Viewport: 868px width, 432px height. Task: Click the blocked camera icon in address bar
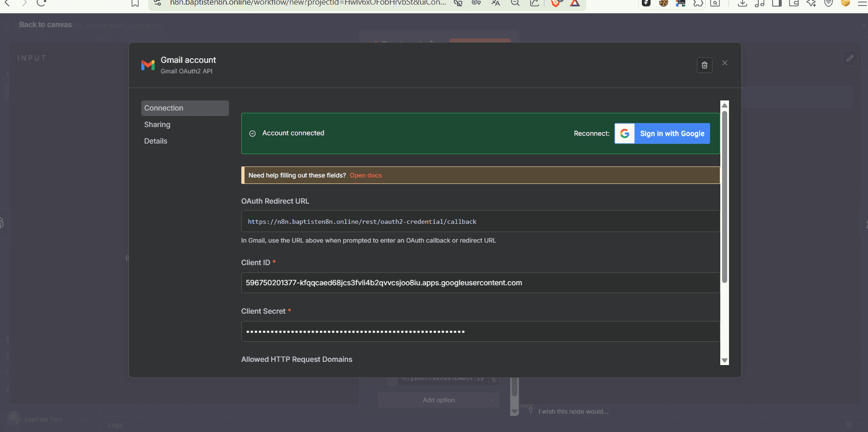[x=458, y=3]
